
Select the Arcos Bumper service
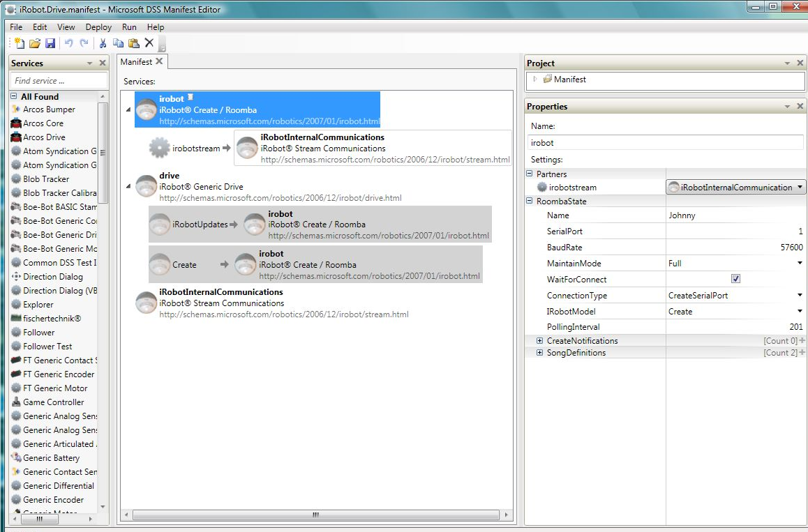click(49, 109)
